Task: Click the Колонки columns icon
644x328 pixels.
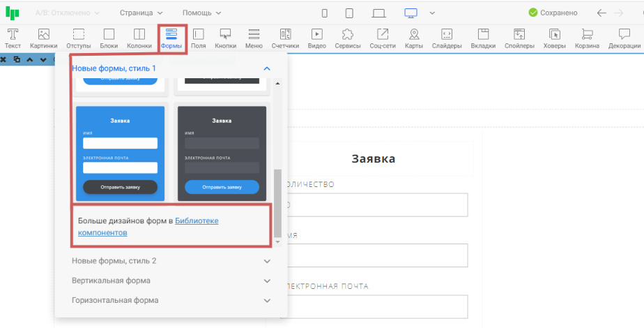Action: [x=139, y=38]
